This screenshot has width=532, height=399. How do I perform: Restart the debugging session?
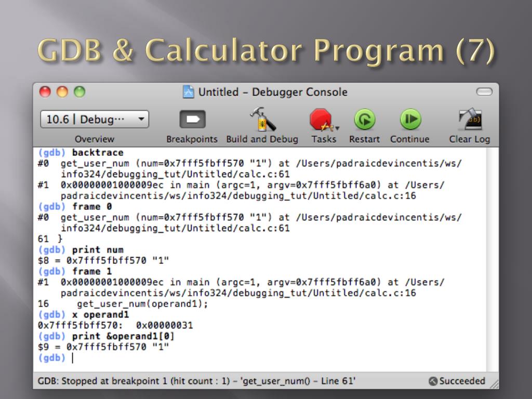coord(364,119)
